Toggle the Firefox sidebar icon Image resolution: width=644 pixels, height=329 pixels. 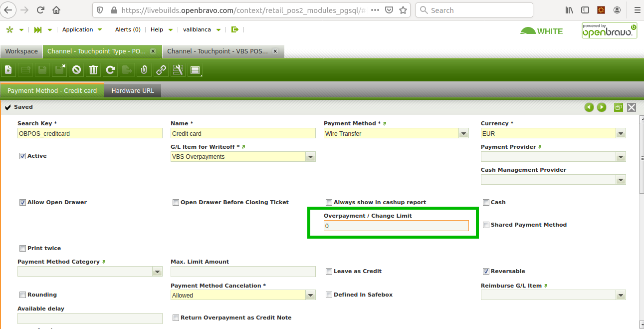coord(585,10)
